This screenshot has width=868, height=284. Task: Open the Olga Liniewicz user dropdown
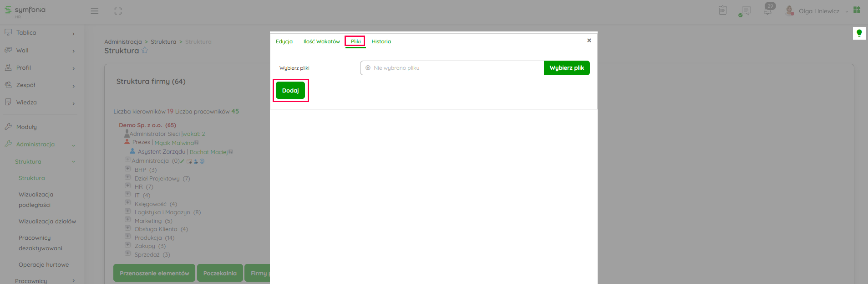pyautogui.click(x=818, y=11)
